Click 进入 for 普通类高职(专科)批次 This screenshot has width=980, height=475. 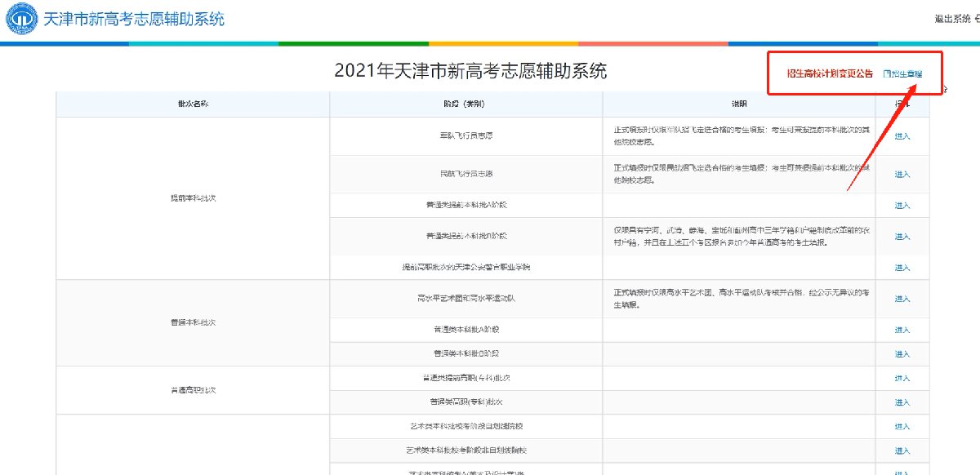point(902,402)
